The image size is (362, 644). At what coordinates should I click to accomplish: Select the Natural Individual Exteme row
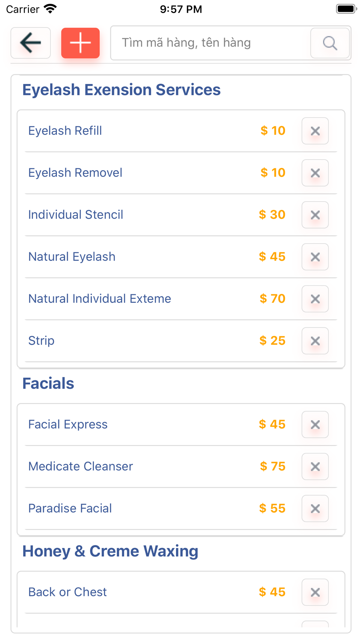tap(100, 299)
